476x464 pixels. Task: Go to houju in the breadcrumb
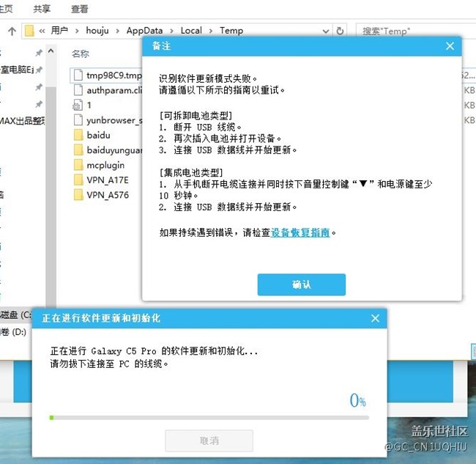click(x=97, y=30)
